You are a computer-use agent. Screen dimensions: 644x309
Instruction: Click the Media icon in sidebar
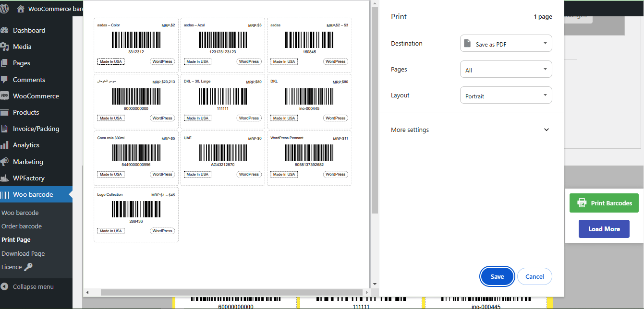(5, 47)
